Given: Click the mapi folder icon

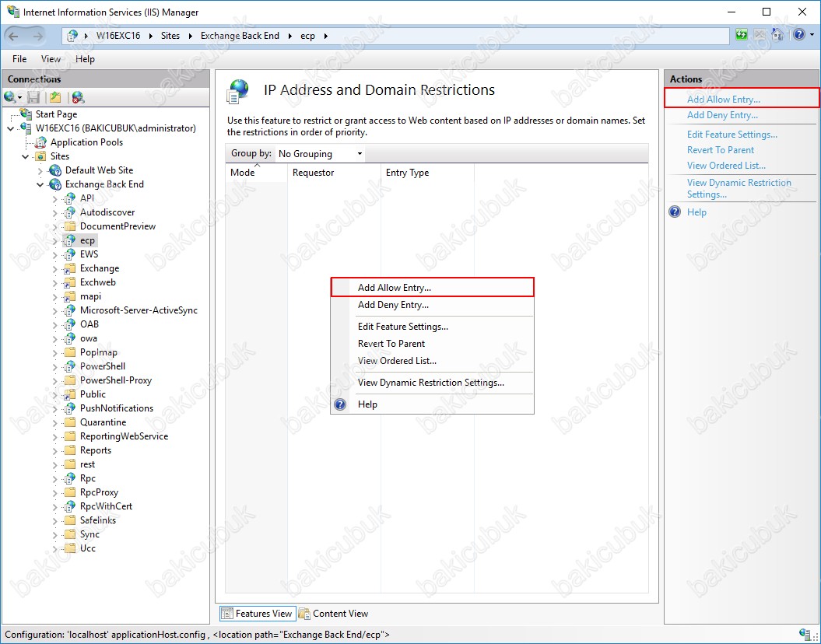Looking at the screenshot, I should 69,296.
